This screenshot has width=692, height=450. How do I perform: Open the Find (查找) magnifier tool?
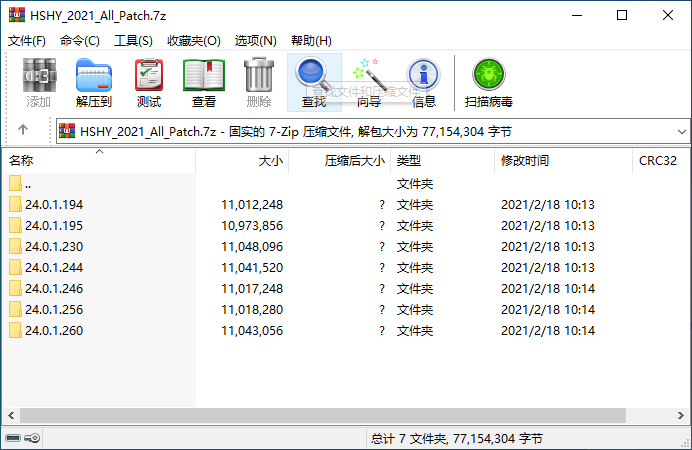click(x=314, y=82)
